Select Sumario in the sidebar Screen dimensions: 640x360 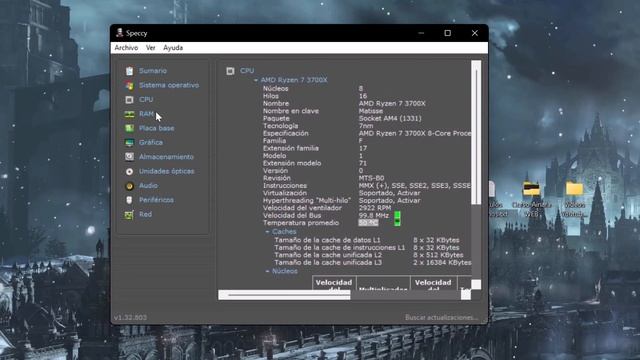coord(153,71)
